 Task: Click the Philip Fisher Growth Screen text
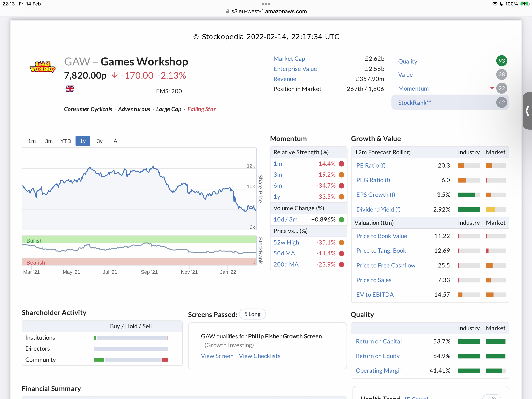pos(285,336)
